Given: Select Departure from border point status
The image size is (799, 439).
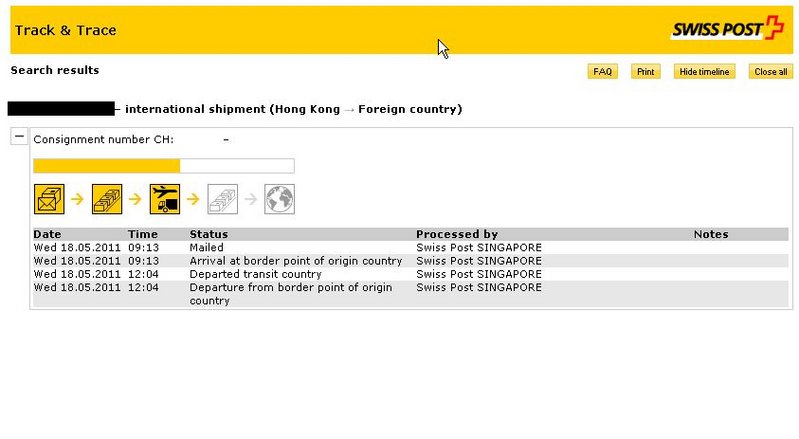Looking at the screenshot, I should point(291,294).
